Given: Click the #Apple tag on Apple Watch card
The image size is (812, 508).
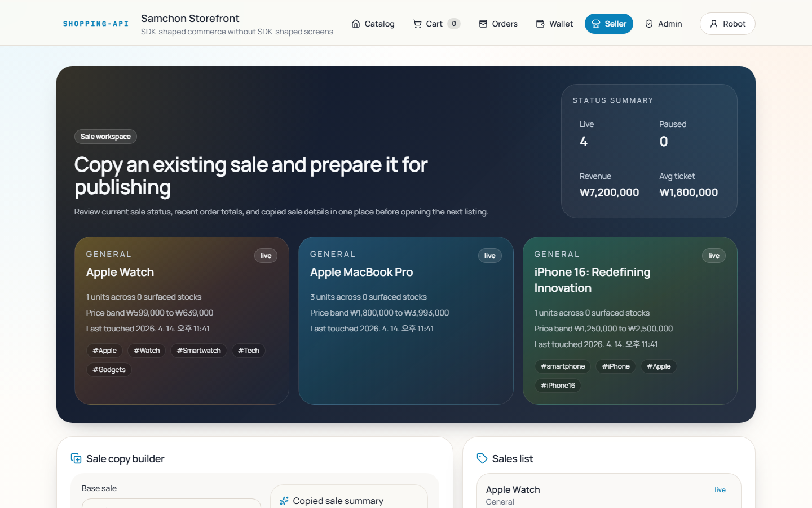Looking at the screenshot, I should [x=104, y=351].
